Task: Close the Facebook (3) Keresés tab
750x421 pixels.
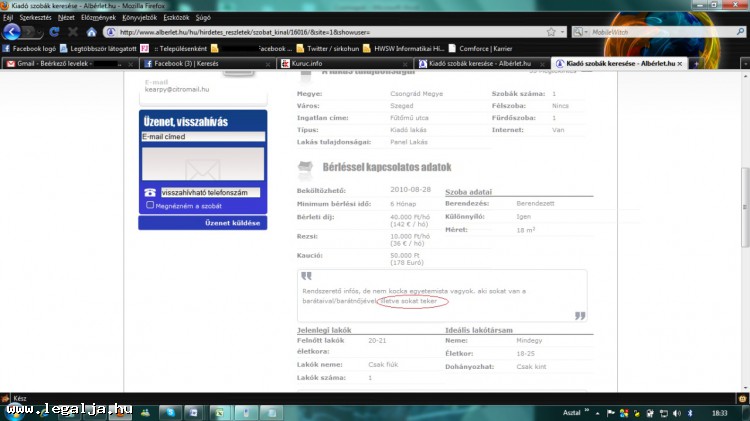Action: pos(268,63)
